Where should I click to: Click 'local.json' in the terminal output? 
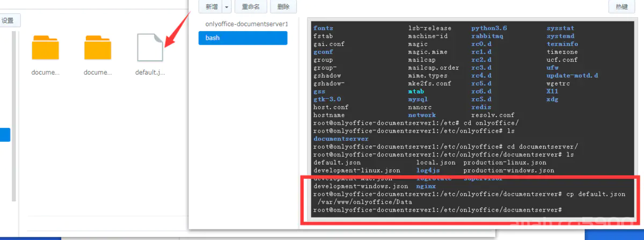point(436,162)
